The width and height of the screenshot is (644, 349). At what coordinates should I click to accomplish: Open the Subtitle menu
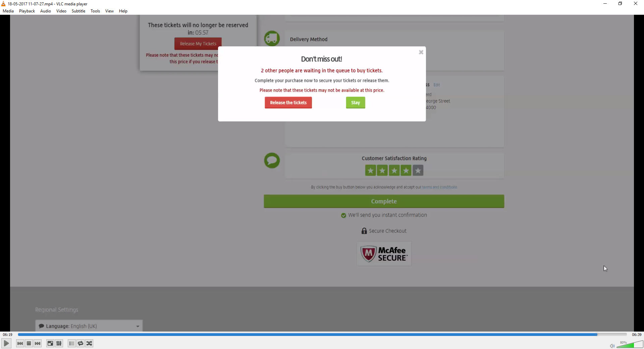[x=78, y=11]
